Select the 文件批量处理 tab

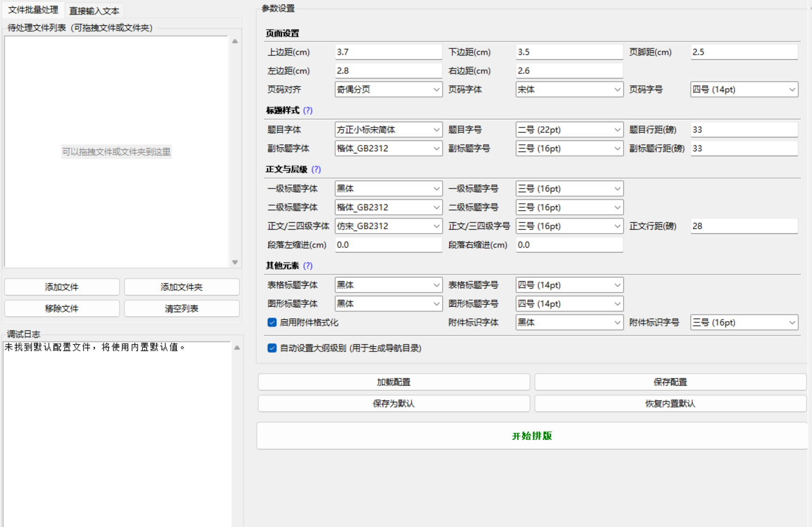(32, 9)
